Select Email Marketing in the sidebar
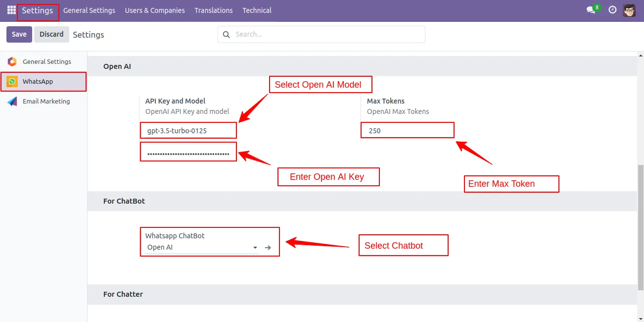This screenshot has height=322, width=644. (x=44, y=101)
